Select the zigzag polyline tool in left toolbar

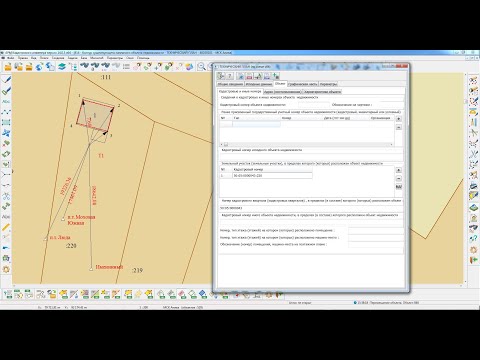click(6, 112)
